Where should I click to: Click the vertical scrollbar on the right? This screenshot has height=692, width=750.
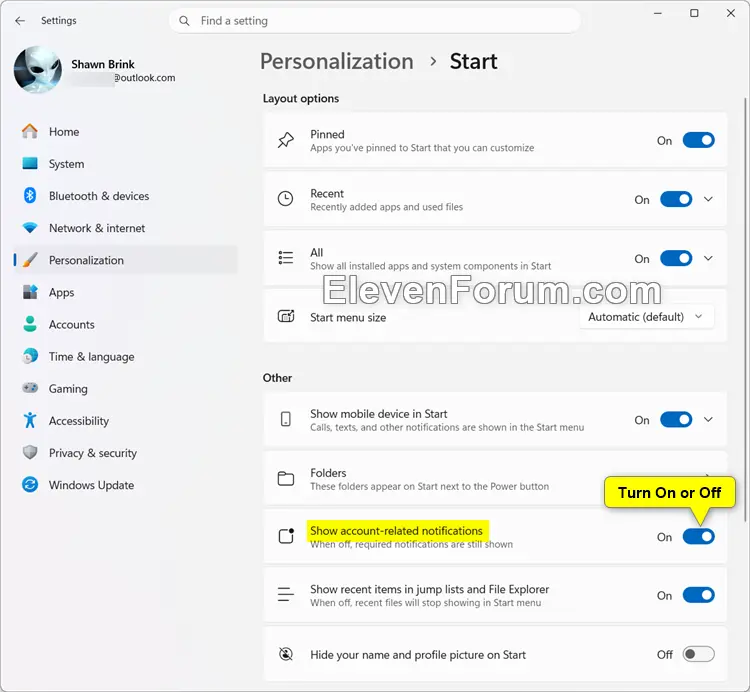point(745,309)
